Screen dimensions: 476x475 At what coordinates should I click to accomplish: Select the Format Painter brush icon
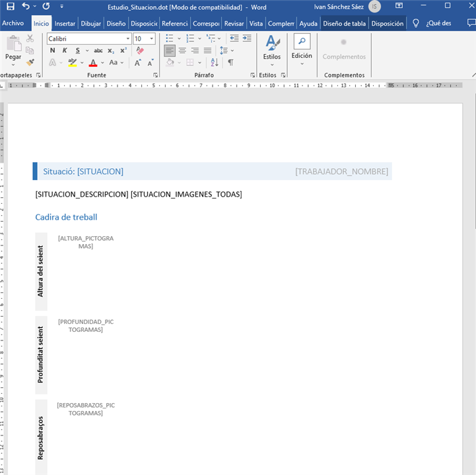30,63
